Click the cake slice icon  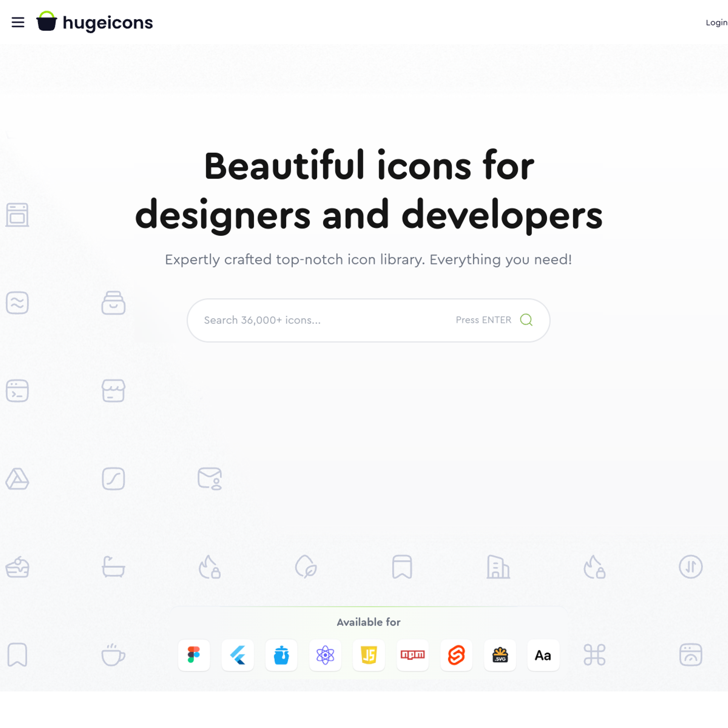(17, 567)
